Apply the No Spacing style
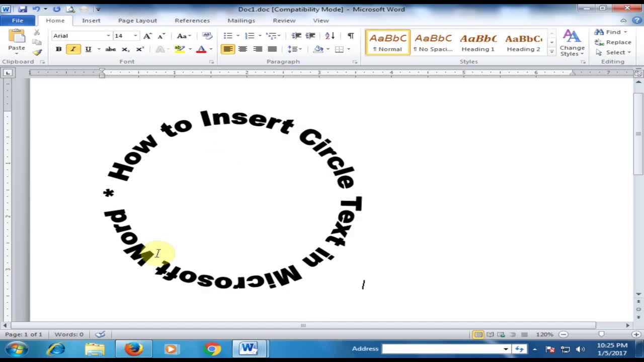The image size is (644, 362). [x=433, y=42]
